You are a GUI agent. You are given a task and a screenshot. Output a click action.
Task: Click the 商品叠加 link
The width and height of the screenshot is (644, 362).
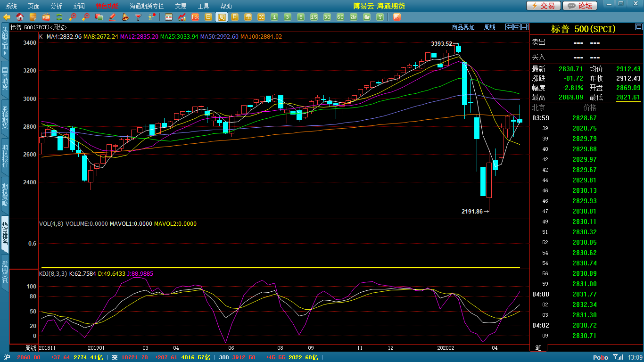pyautogui.click(x=463, y=27)
